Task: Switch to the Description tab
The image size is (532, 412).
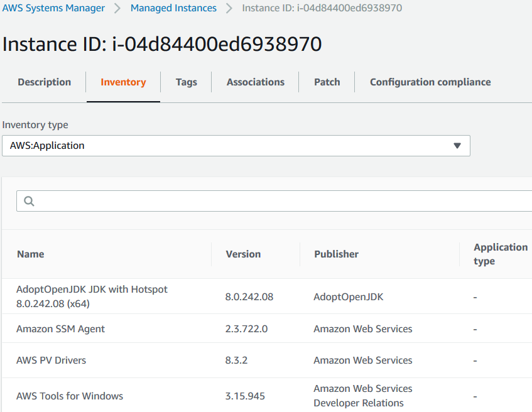Action: click(45, 82)
